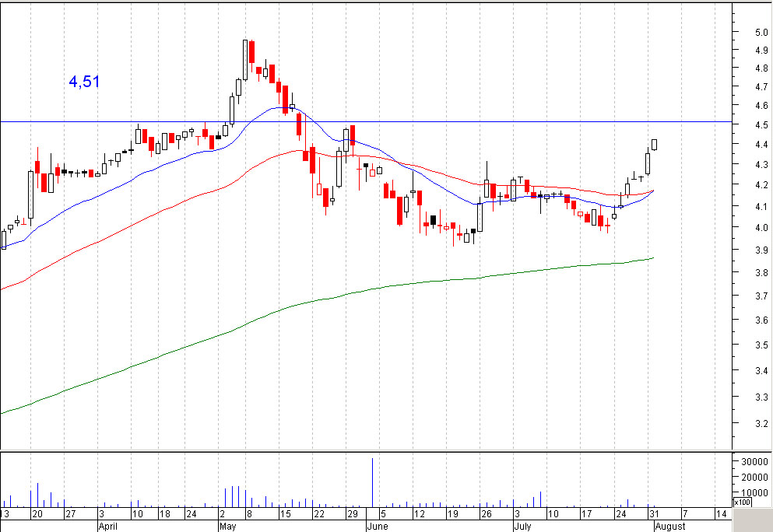Click the date label 26 on time axis

486,514
